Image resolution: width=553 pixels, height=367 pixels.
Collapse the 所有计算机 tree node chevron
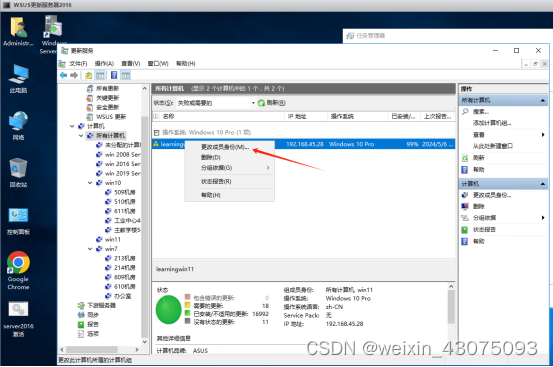(x=81, y=135)
